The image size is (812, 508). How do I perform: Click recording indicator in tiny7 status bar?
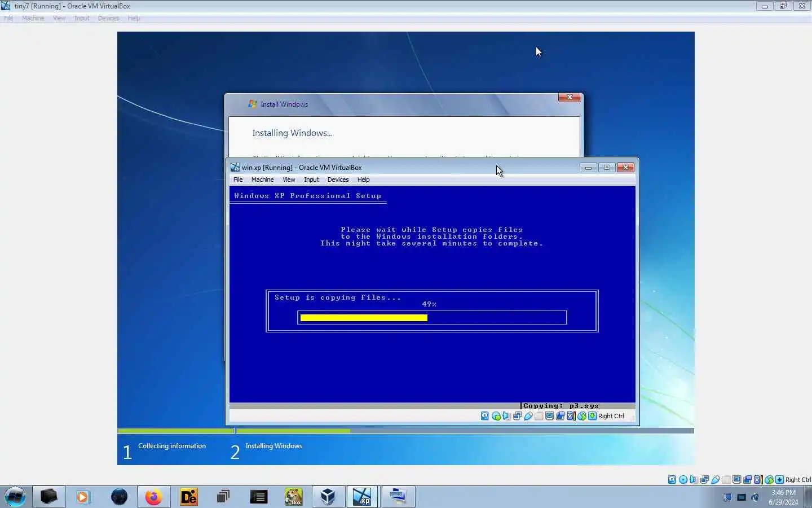(x=748, y=480)
